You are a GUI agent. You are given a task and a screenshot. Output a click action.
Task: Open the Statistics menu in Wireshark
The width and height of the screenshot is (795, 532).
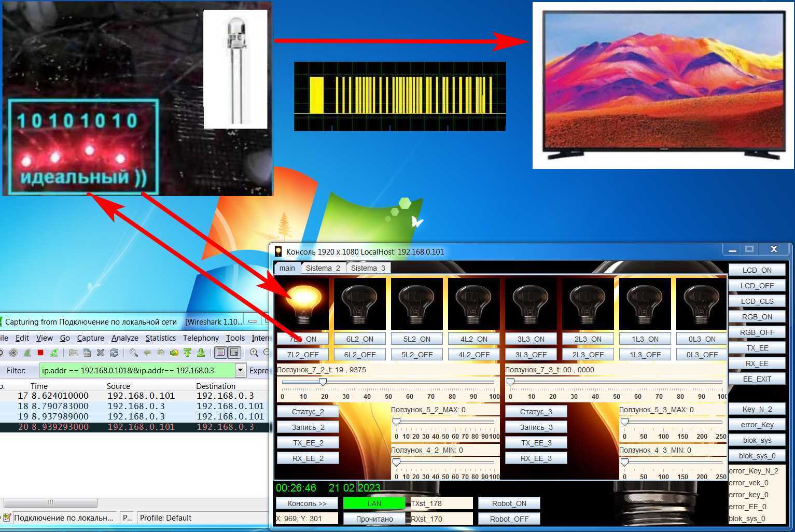tap(160, 338)
